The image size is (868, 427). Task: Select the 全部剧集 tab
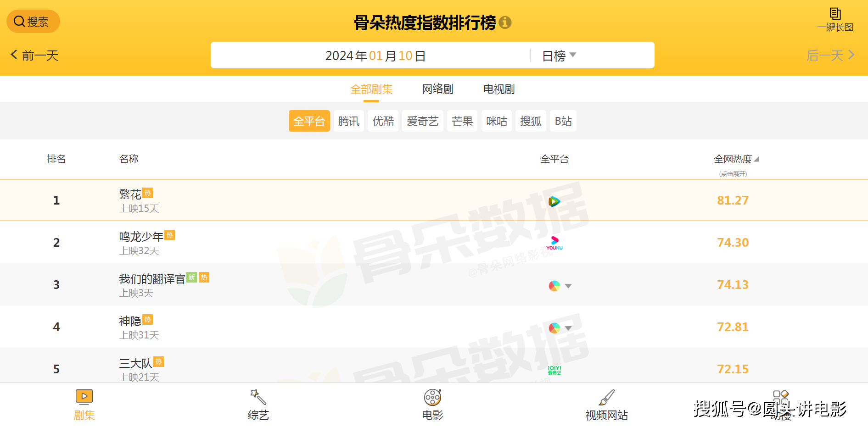click(371, 89)
